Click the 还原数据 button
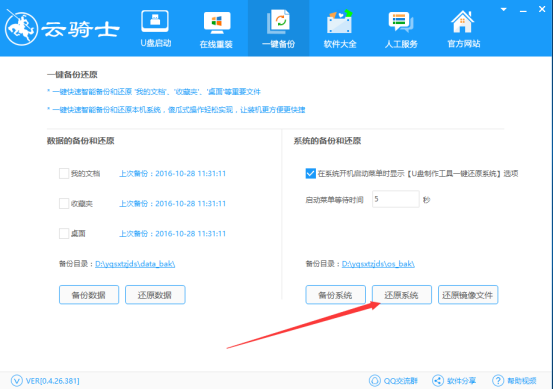554x390 pixels. (155, 295)
